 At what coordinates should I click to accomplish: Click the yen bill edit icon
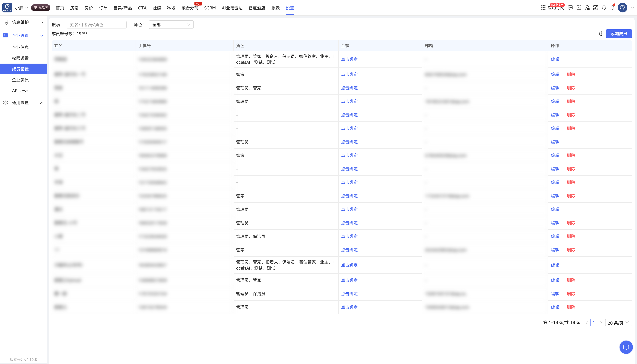(579, 8)
